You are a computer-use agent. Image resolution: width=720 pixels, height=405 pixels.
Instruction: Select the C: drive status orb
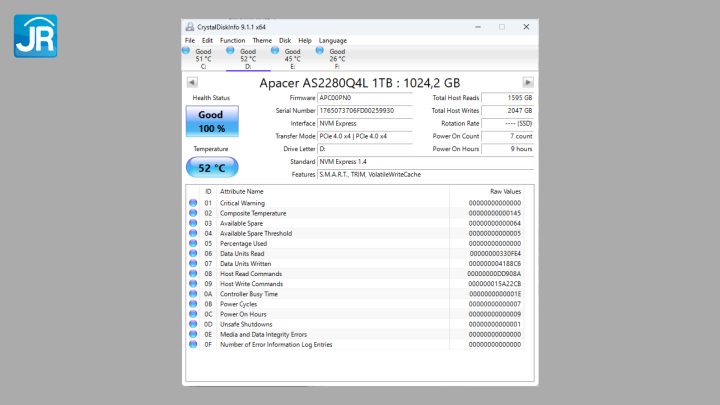coord(187,49)
